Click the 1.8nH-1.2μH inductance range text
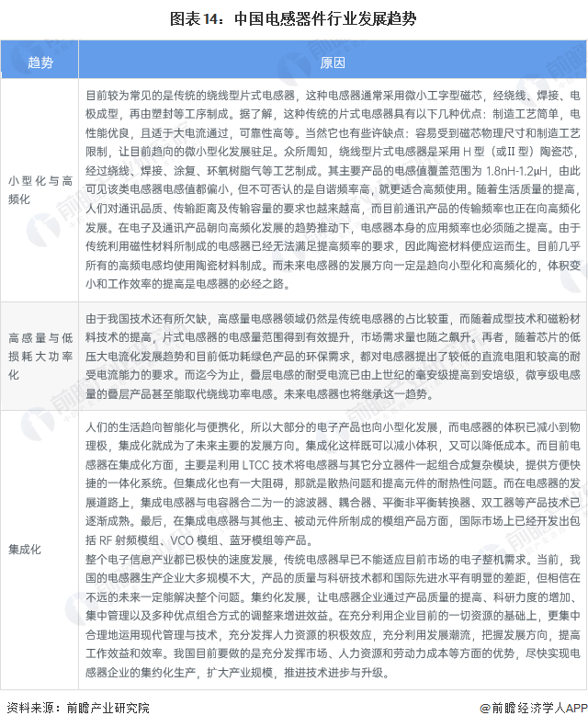Viewport: 588px width, 727px height. (x=516, y=171)
